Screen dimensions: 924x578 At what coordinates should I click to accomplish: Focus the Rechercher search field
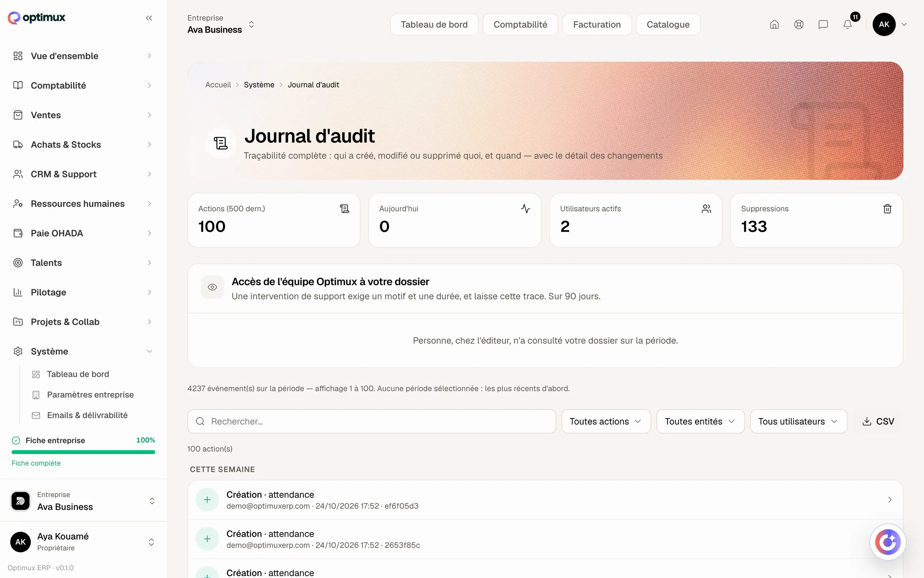click(x=372, y=421)
